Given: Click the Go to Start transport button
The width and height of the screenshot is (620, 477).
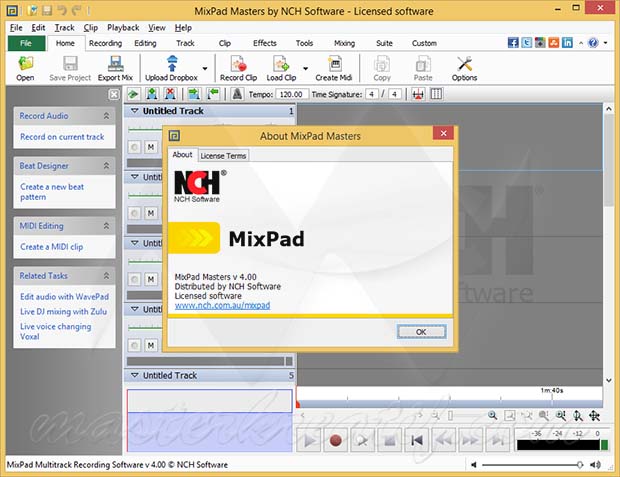Looking at the screenshot, I should tap(417, 440).
